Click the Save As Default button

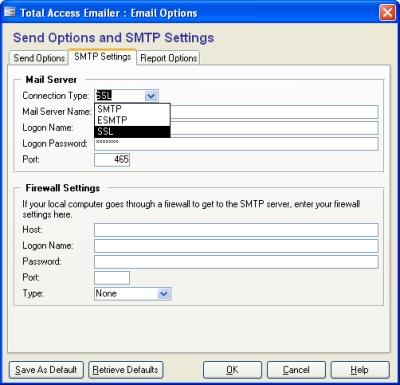click(x=46, y=370)
